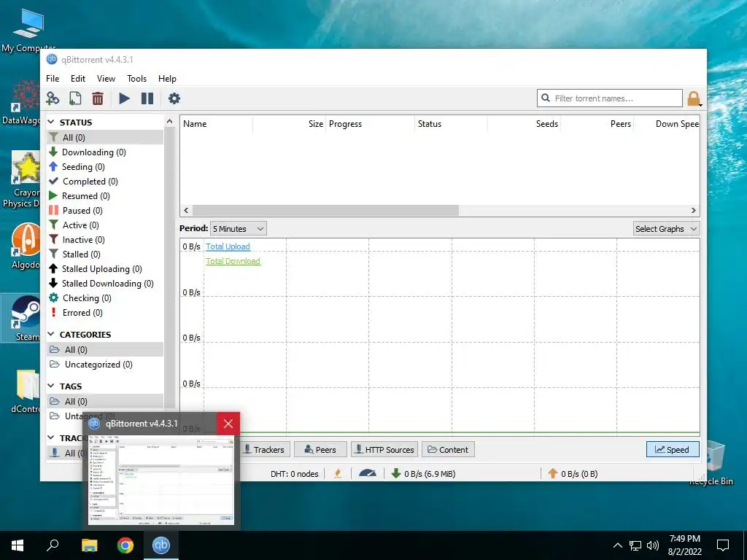
Task: Open the Windows Start menu
Action: coord(18,545)
